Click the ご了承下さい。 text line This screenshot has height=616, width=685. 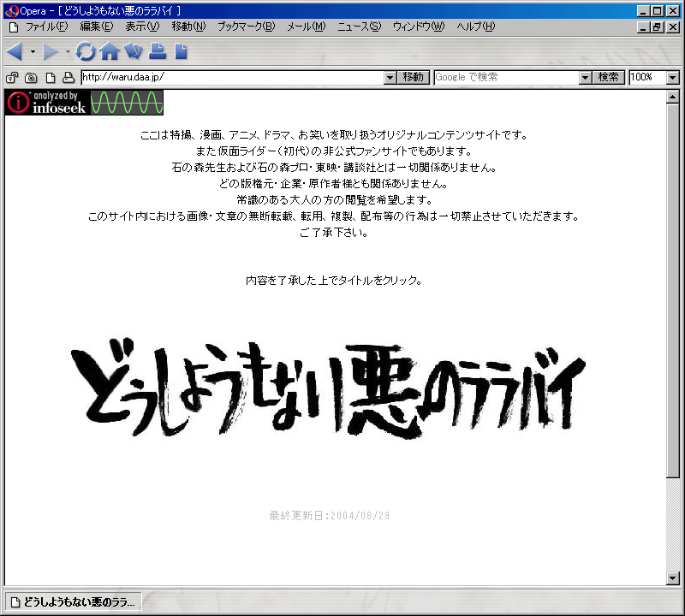[334, 232]
